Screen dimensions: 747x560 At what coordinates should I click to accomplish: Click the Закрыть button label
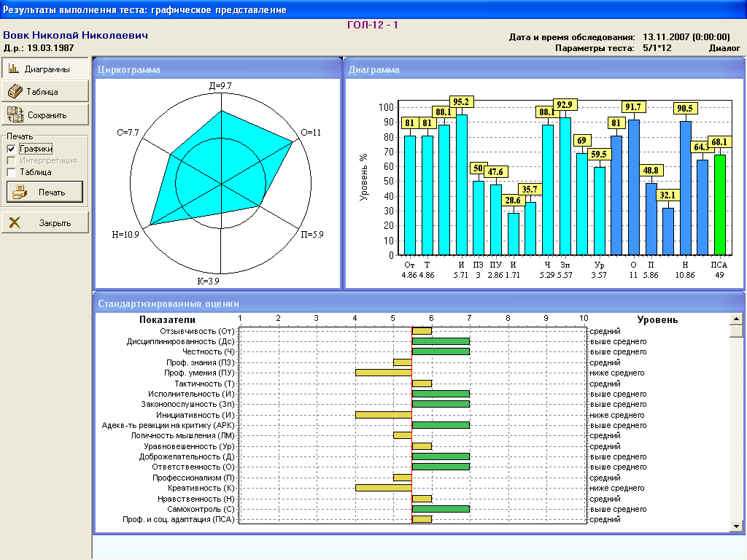(x=55, y=223)
